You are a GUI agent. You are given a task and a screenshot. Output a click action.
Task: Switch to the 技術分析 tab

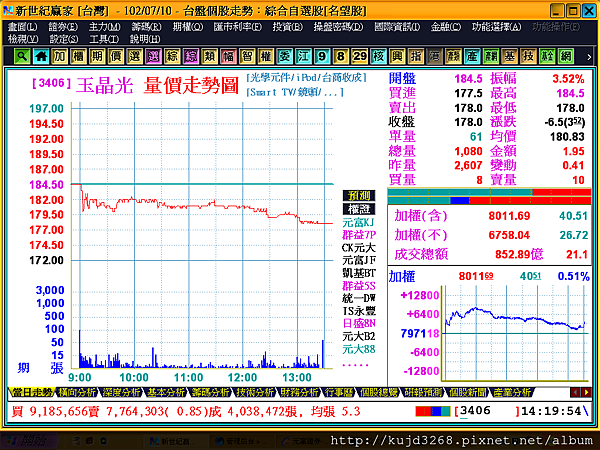point(255,392)
